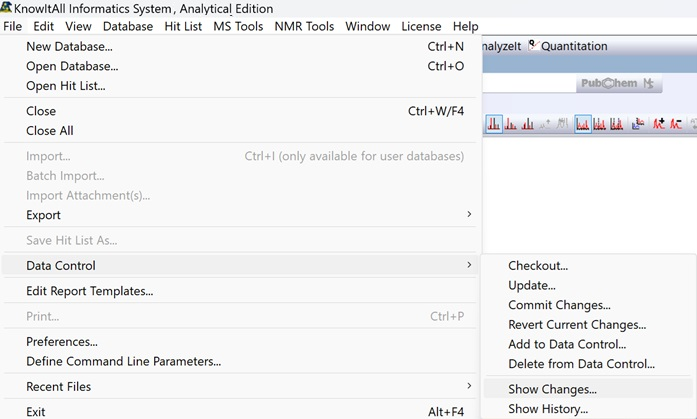Viewport: 697px width, 419px height.
Task: Select Show Changes in the submenu
Action: [552, 389]
